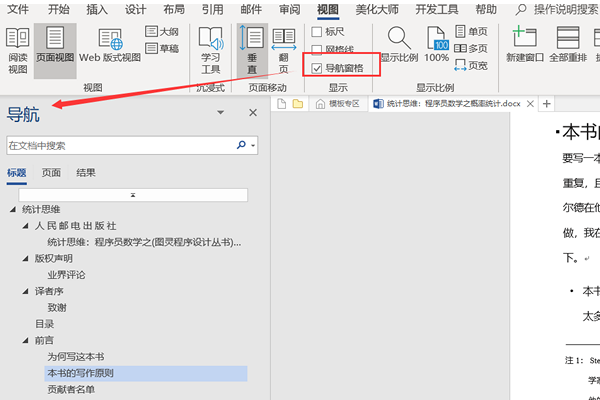This screenshot has width=600, height=400.
Task: Click the search magnifier in navigation box
Action: [241, 145]
